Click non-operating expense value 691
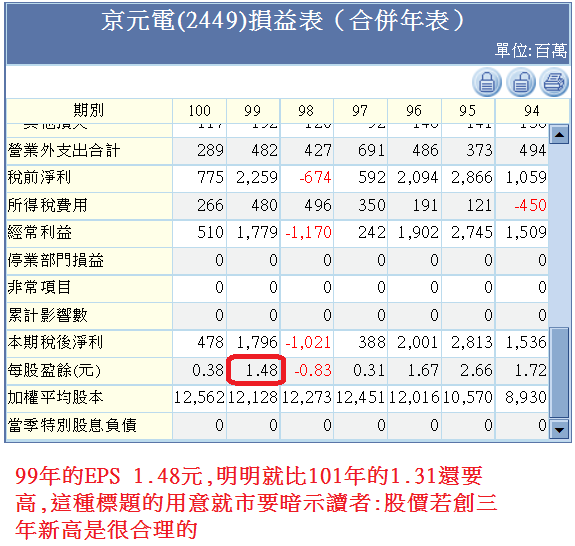Image resolution: width=575 pixels, height=546 pixels. [x=371, y=150]
